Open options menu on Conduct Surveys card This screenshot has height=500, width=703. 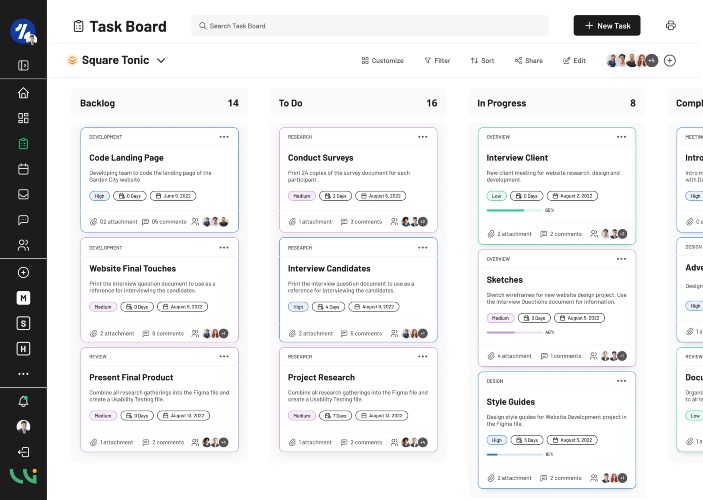tap(423, 137)
